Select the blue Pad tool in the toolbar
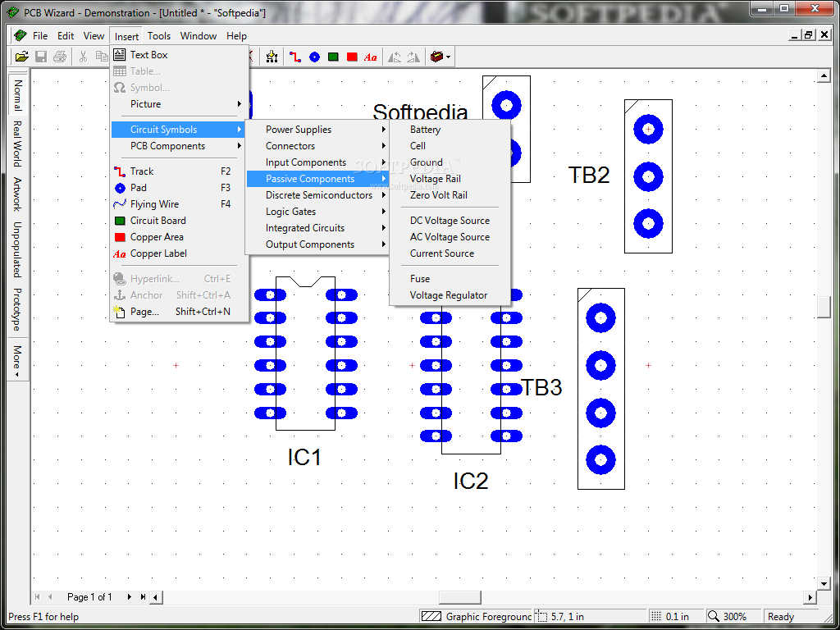 point(314,57)
